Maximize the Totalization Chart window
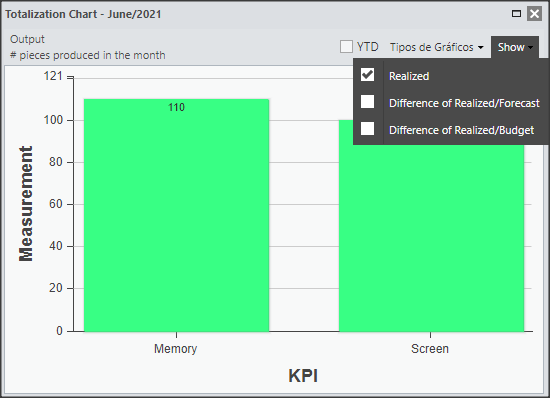The width and height of the screenshot is (550, 398). (x=516, y=14)
